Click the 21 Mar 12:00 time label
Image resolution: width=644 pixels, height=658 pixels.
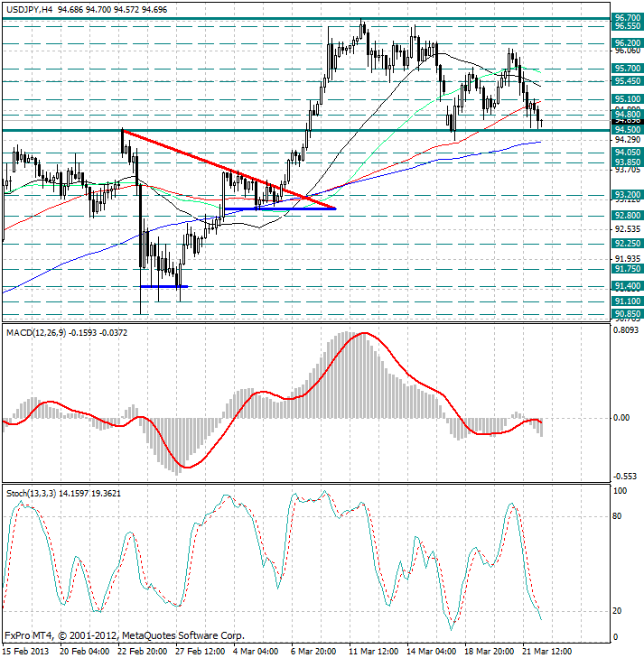[x=547, y=652]
